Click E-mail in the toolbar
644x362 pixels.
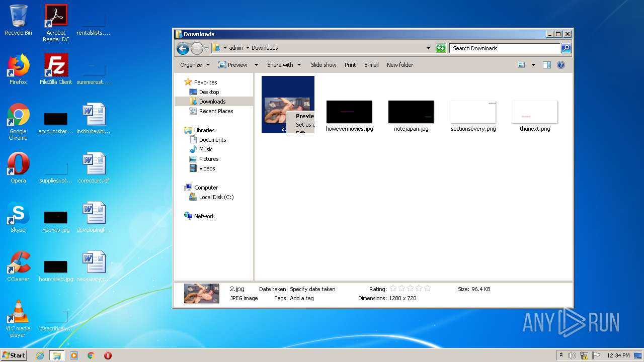pos(371,65)
